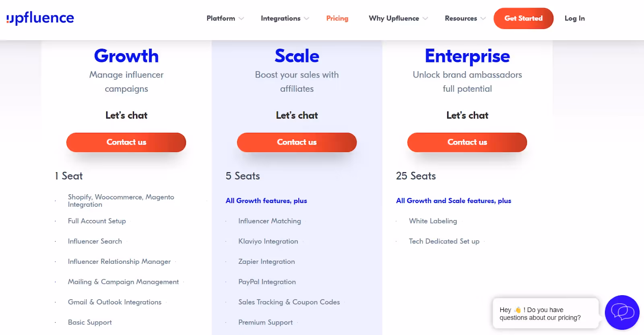The height and width of the screenshot is (335, 644).
Task: Select the Pricing menu item
Action: (337, 18)
